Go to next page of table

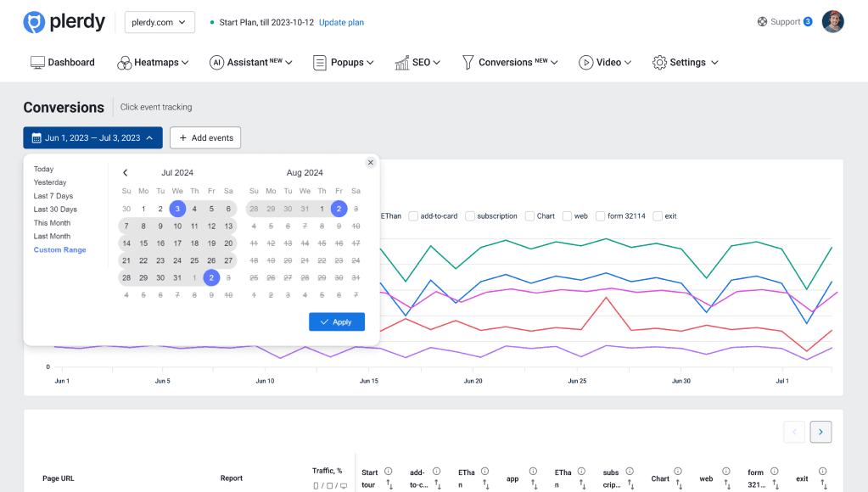point(820,432)
